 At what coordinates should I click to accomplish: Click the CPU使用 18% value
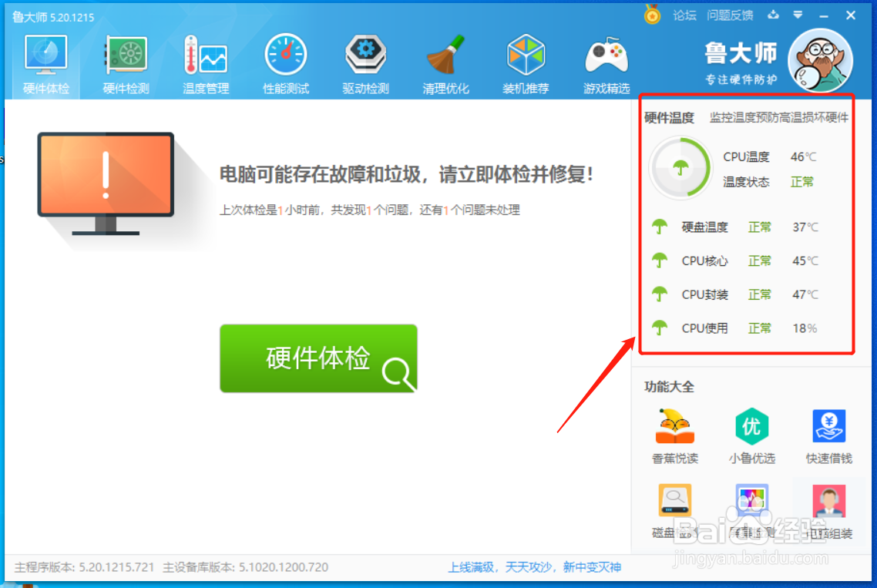[x=805, y=328]
